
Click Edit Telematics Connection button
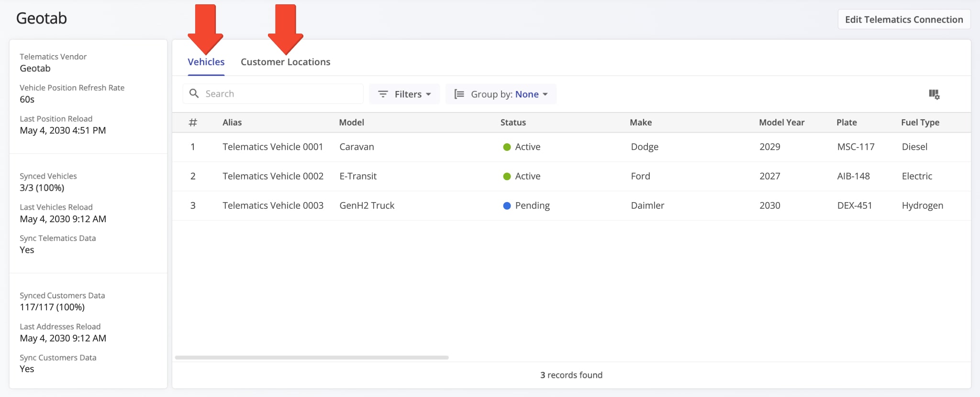904,20
